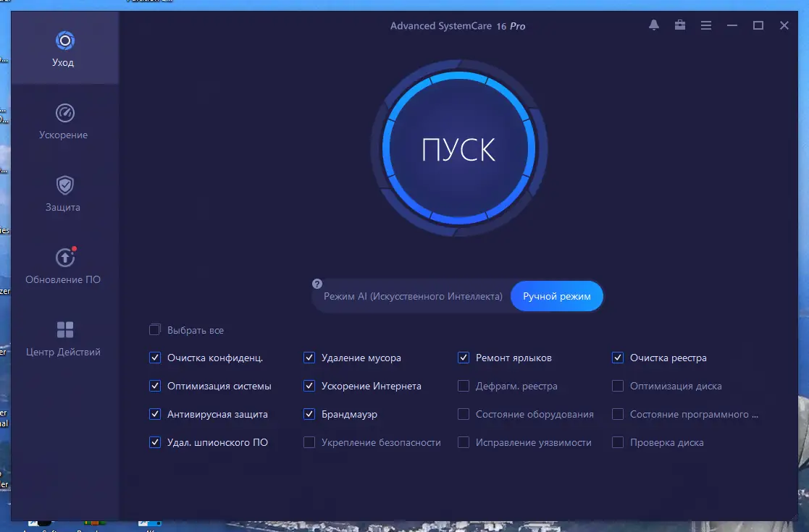Check the Состояние оборудования option
This screenshot has height=532, width=809.
[x=463, y=414]
